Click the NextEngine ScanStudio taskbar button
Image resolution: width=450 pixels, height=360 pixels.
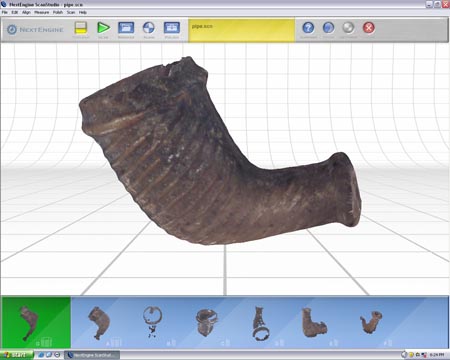(x=92, y=355)
